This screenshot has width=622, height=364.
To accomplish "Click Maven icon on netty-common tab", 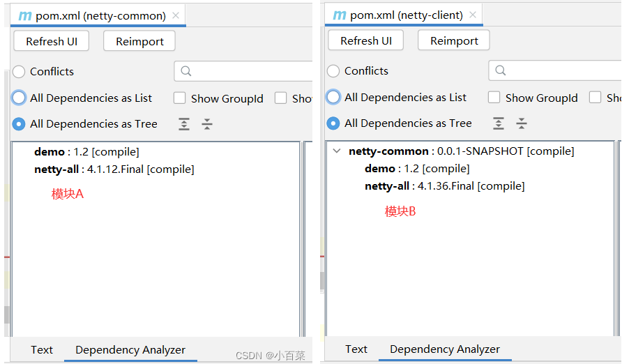I will pyautogui.click(x=25, y=16).
